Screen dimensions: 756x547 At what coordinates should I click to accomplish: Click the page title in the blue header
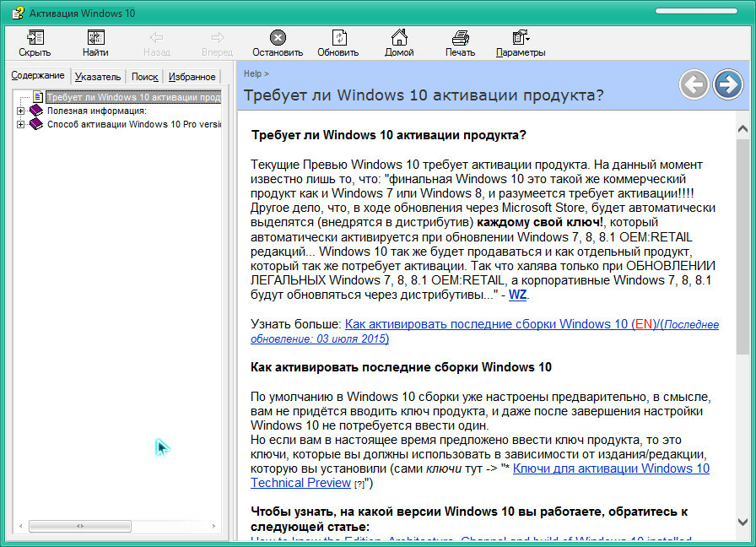pyautogui.click(x=424, y=95)
